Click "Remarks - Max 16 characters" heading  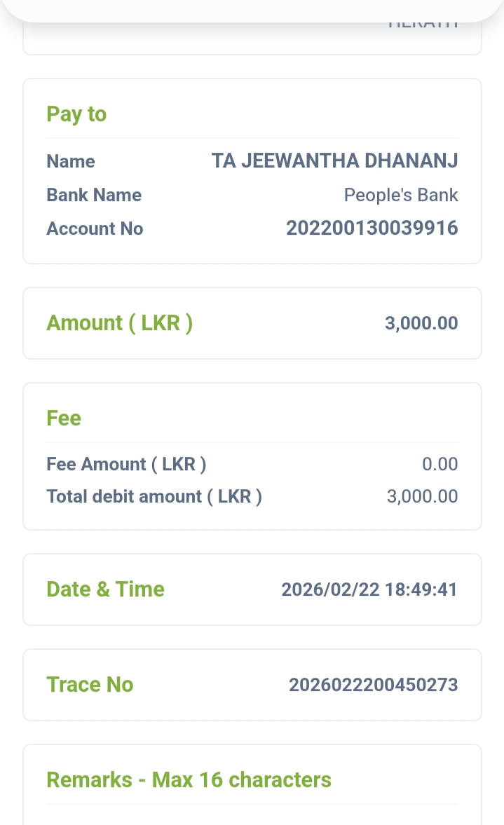click(189, 780)
